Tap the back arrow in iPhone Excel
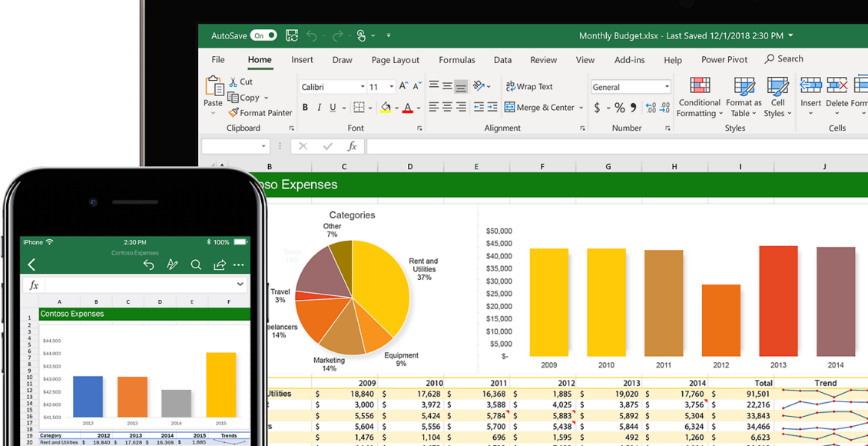Image resolution: width=868 pixels, height=446 pixels. coord(31,265)
